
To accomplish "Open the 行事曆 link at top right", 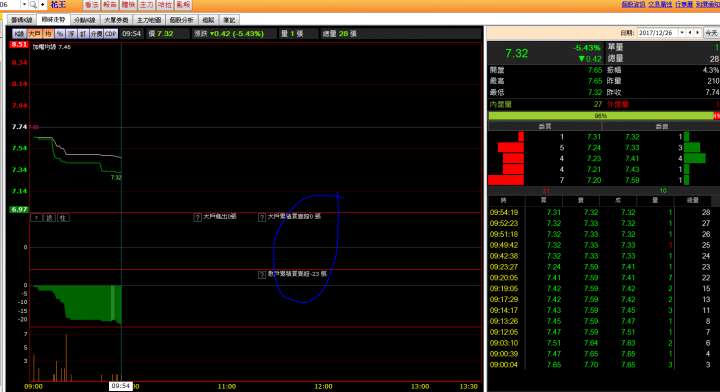I will 684,4.
